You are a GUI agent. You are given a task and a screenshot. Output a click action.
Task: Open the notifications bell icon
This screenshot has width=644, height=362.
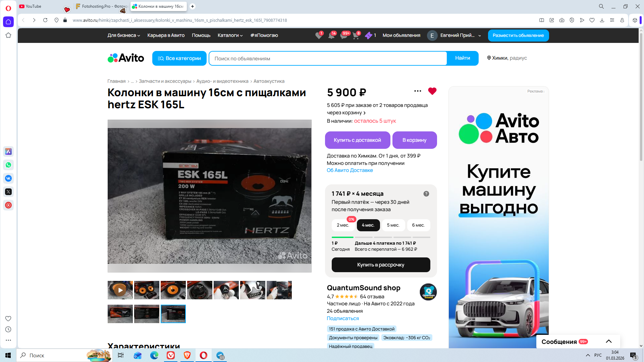point(331,36)
